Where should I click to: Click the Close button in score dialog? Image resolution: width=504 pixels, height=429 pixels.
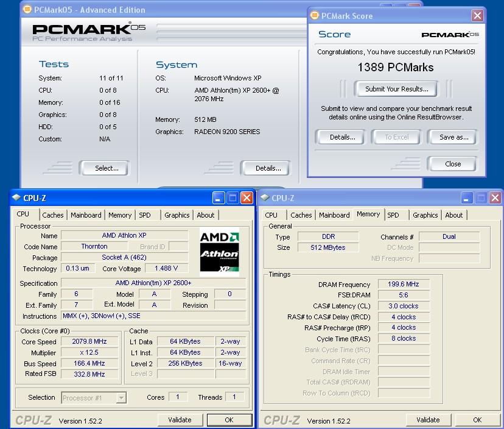pos(453,164)
